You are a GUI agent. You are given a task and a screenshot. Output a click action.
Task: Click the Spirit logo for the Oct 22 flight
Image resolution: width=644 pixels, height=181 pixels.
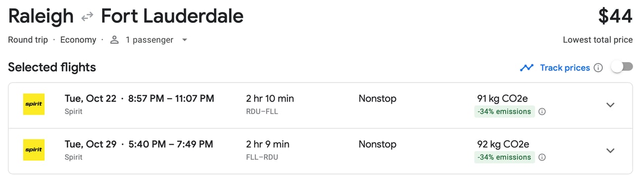pos(34,105)
